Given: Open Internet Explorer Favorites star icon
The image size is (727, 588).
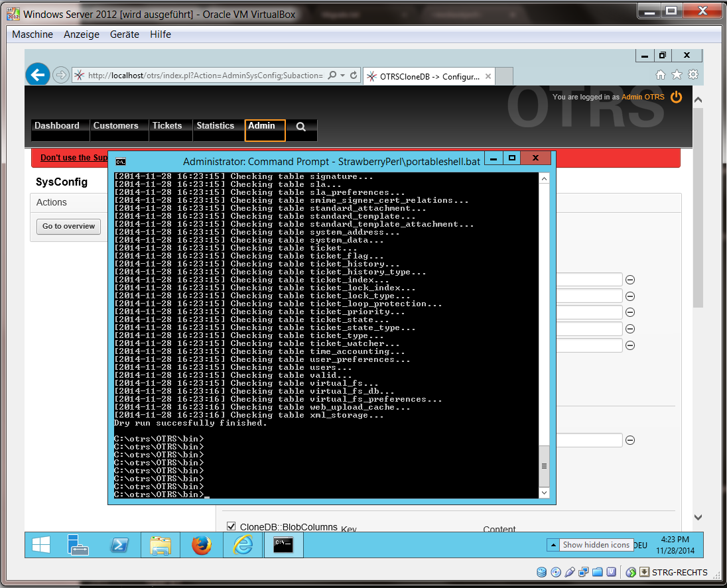Looking at the screenshot, I should pos(675,75).
